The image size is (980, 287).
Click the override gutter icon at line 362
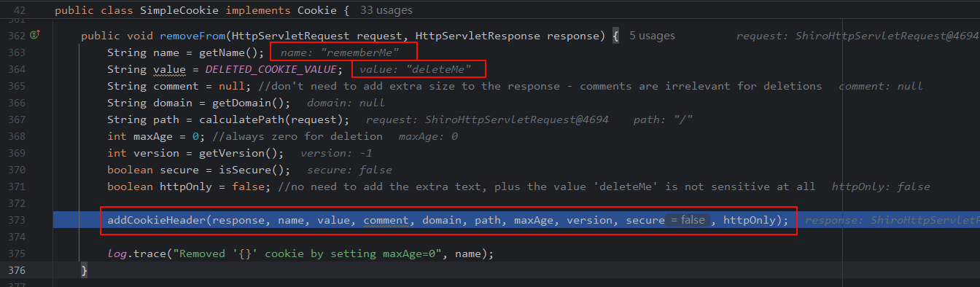tap(35, 36)
